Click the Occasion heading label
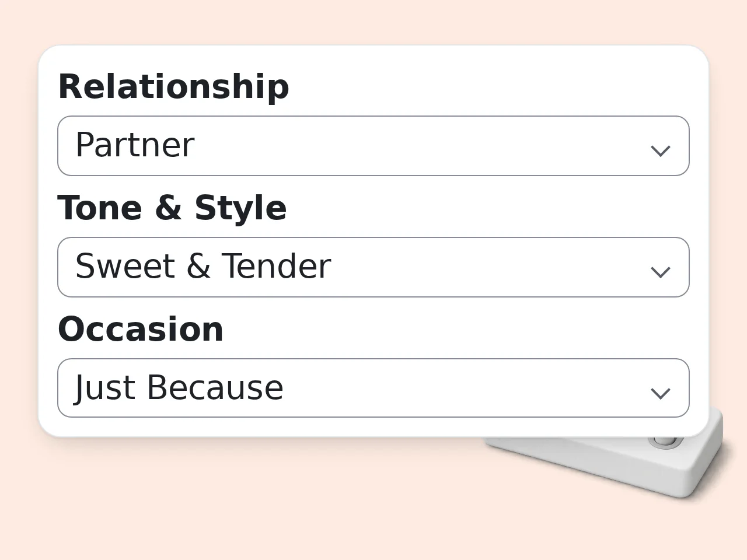747x560 pixels. click(x=141, y=330)
